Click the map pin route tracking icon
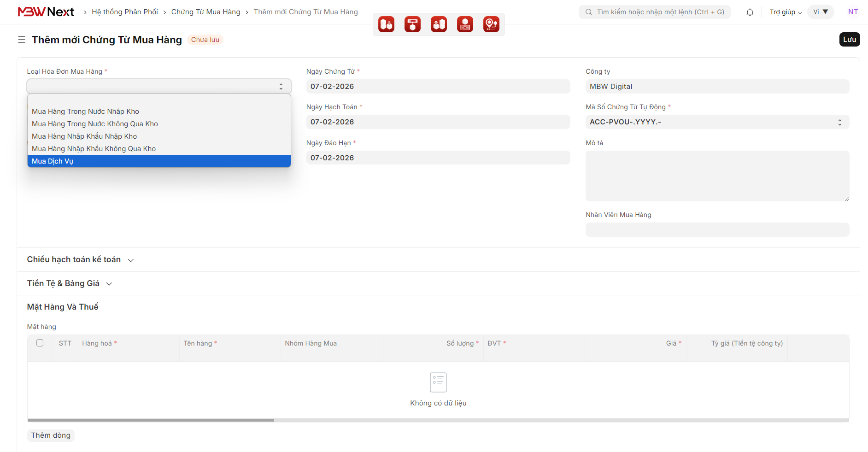This screenshot has width=868, height=452. coord(491,24)
